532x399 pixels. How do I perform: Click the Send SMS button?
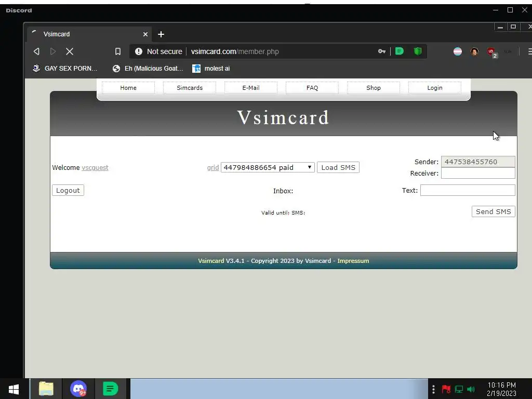pos(494,212)
